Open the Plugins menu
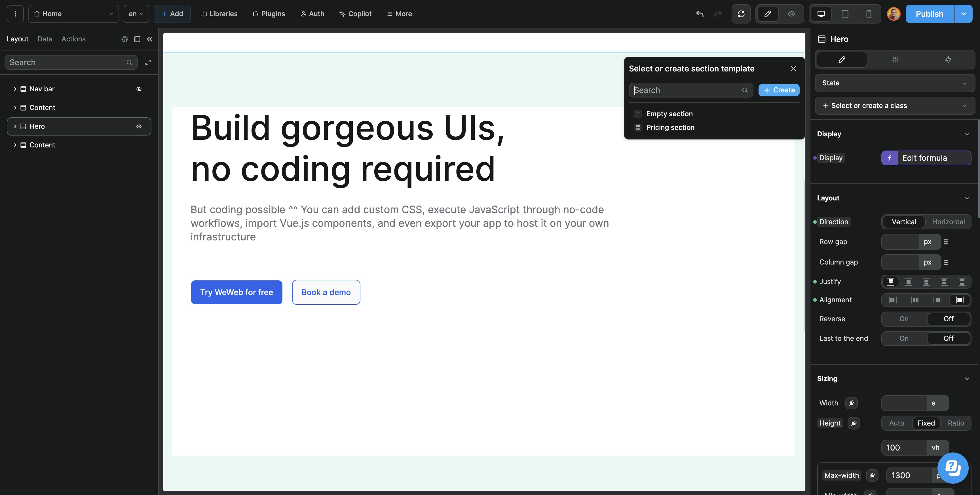The image size is (980, 495). click(269, 14)
